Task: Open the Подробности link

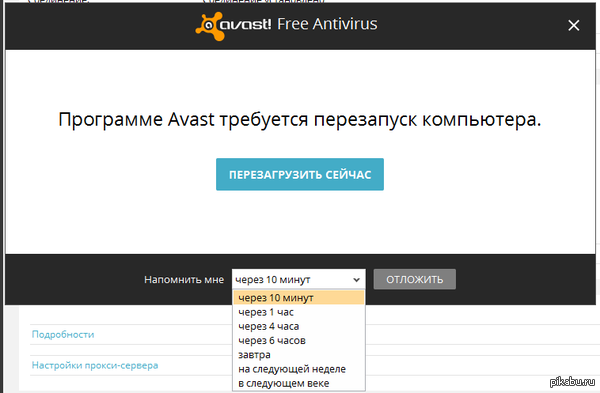Action: click(63, 334)
